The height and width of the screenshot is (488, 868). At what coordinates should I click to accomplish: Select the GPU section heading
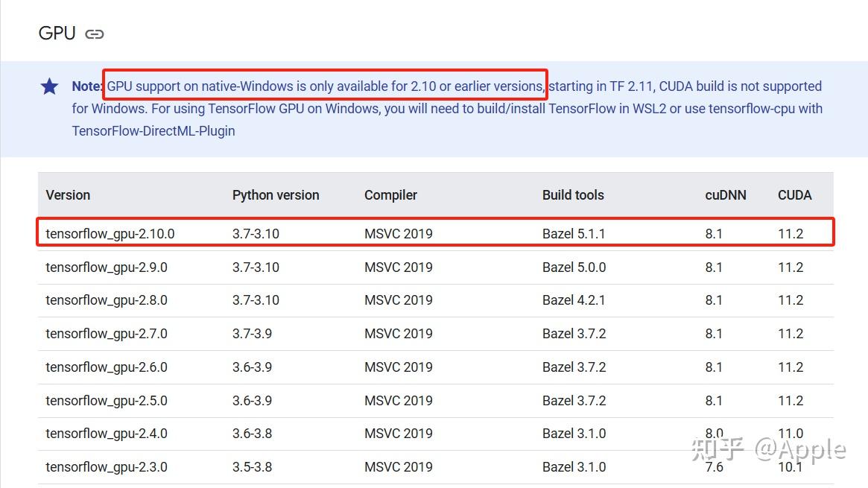click(x=57, y=33)
